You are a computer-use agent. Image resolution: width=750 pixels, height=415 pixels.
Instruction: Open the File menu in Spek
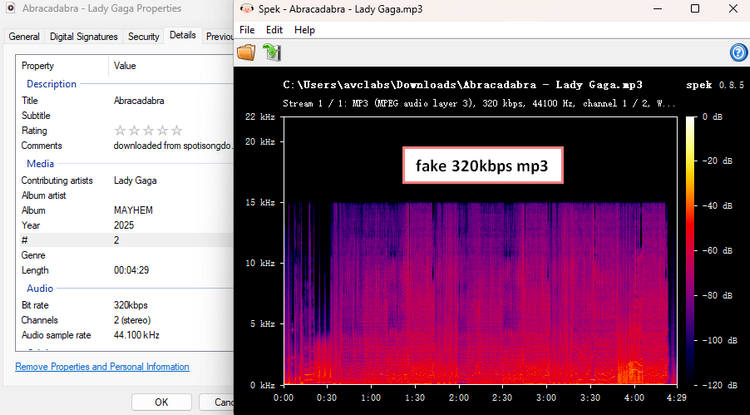[x=247, y=30]
